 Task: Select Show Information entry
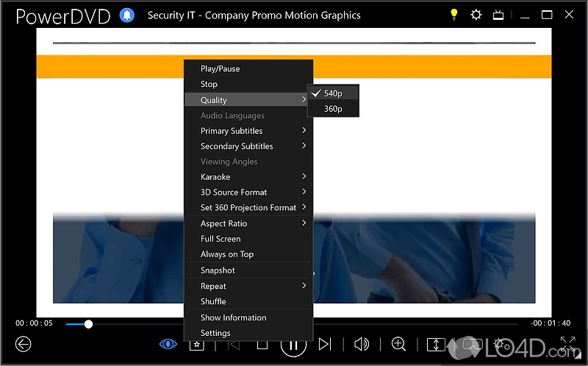tap(248, 317)
